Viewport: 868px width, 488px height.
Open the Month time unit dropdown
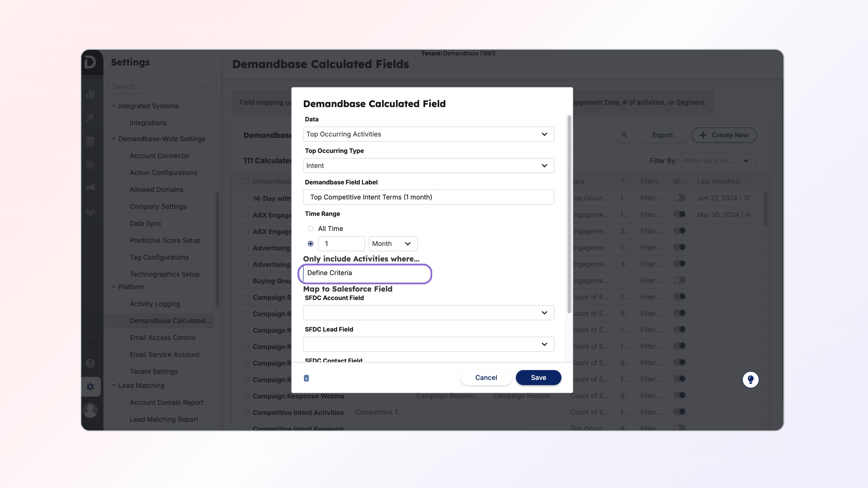393,244
